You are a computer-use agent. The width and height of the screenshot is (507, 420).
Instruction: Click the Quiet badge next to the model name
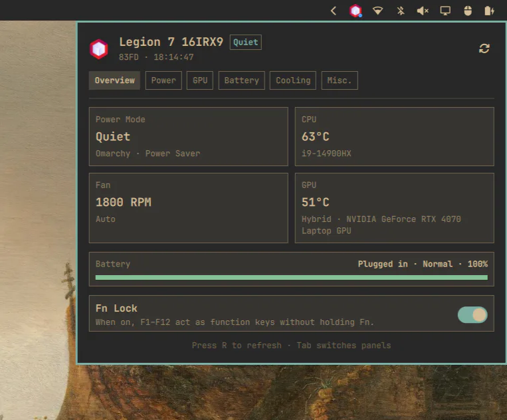[246, 42]
